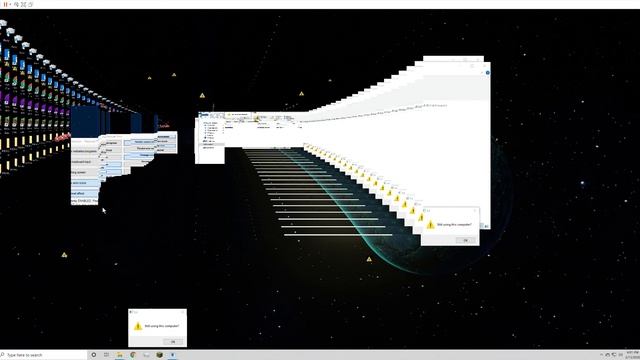This screenshot has width=640, height=360.
Task: Open Task View from the taskbar
Action: (107, 355)
